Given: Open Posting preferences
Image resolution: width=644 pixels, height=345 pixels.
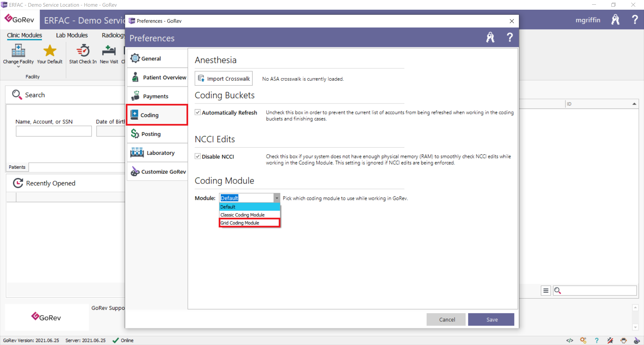Looking at the screenshot, I should click(157, 134).
